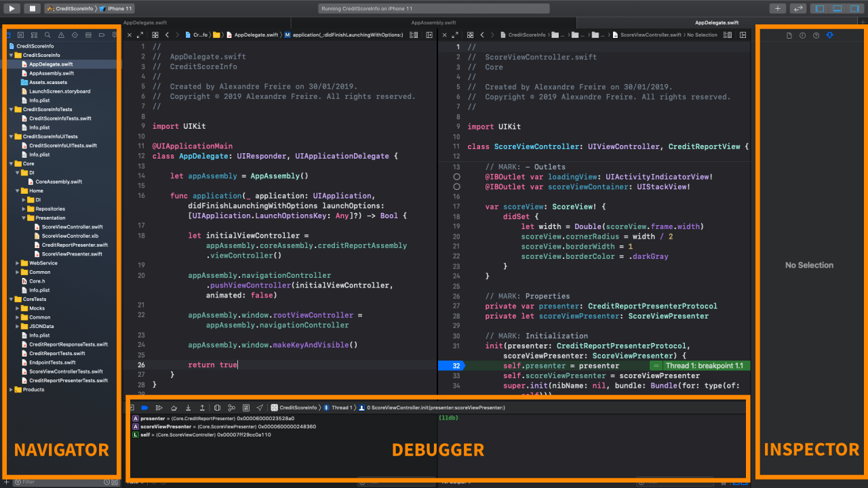Select the Symbol navigator

point(34,35)
